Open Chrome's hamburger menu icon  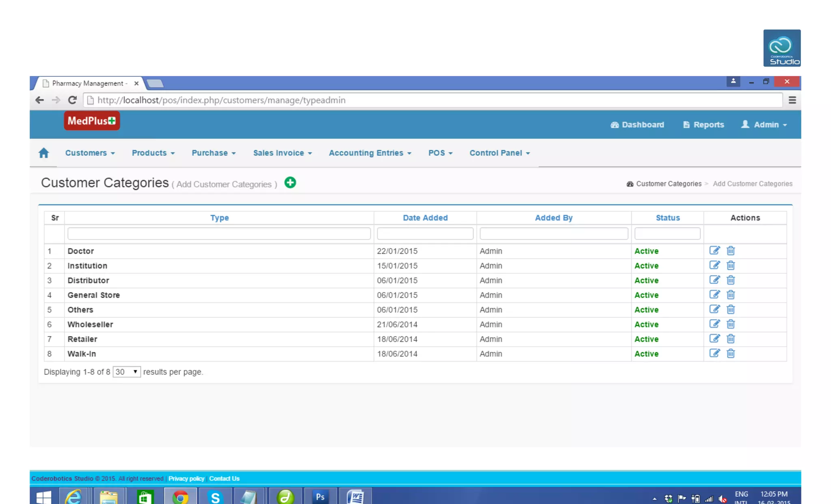click(x=792, y=100)
